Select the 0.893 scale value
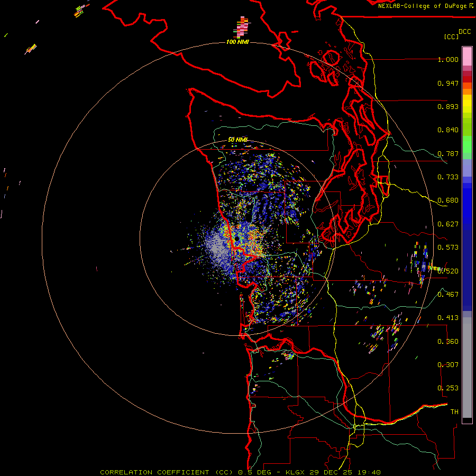476x476 pixels. pyautogui.click(x=448, y=106)
